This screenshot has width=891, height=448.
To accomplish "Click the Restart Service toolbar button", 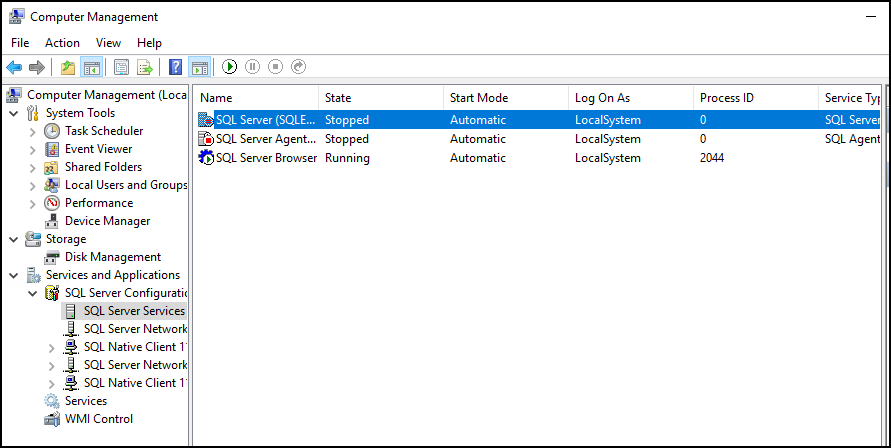I will point(298,67).
